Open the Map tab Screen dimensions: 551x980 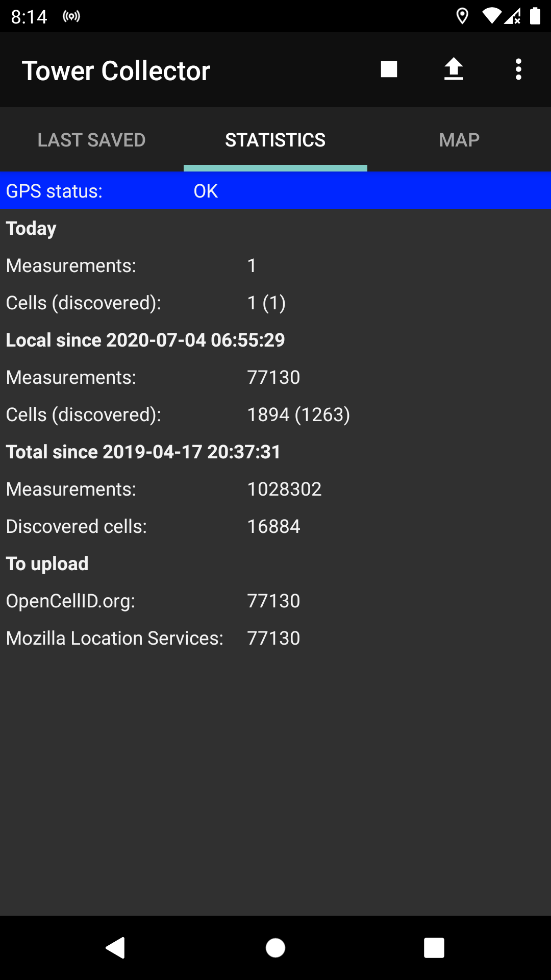459,140
